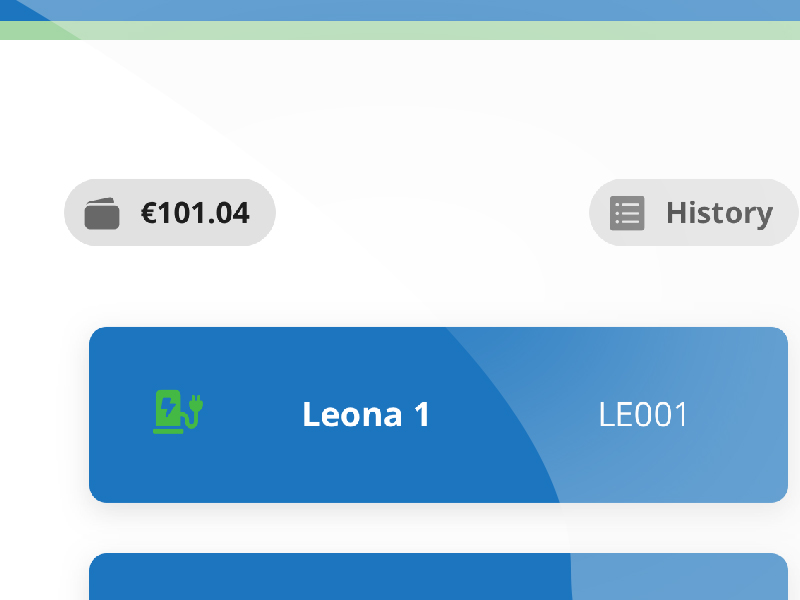
Task: Click the lighter right side of second card
Action: click(680, 577)
